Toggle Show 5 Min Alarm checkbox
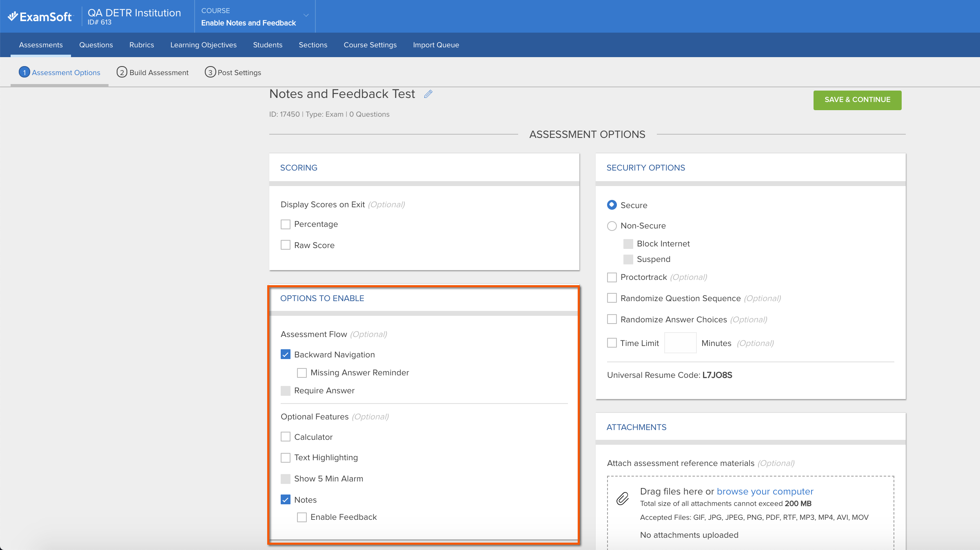 tap(286, 479)
